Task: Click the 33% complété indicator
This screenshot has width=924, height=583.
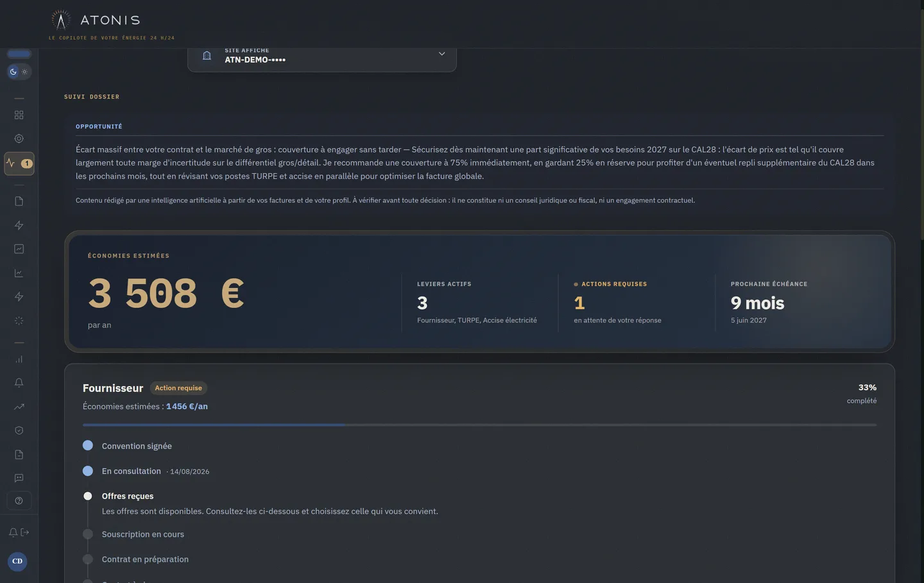Action: point(862,394)
